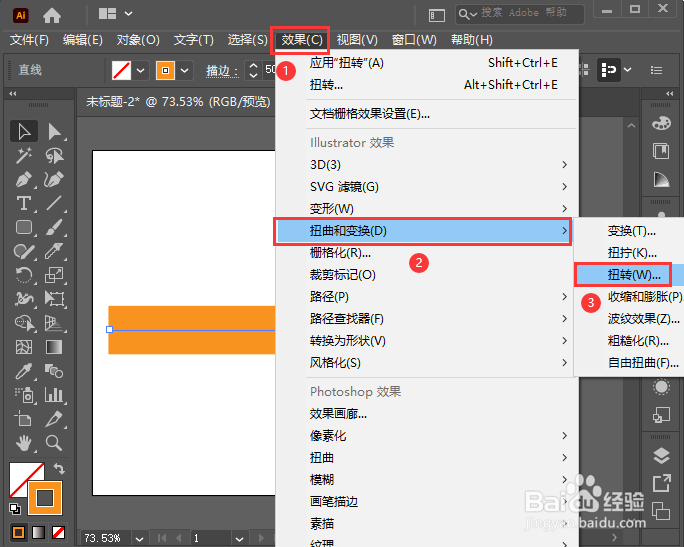Expand the SVG 滤镜(G) submenu

pos(428,187)
